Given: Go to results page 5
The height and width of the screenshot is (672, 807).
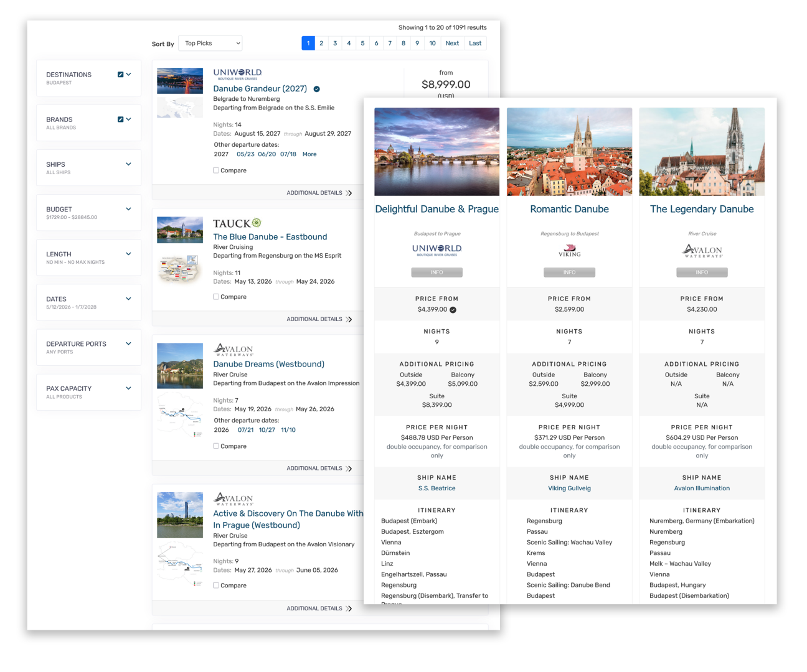Looking at the screenshot, I should click(x=362, y=44).
